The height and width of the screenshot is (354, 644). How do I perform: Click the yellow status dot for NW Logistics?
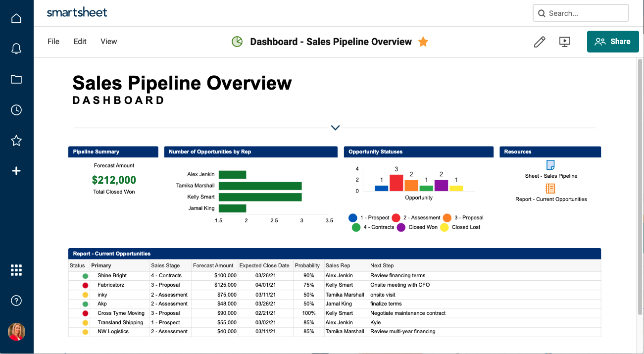pos(85,332)
